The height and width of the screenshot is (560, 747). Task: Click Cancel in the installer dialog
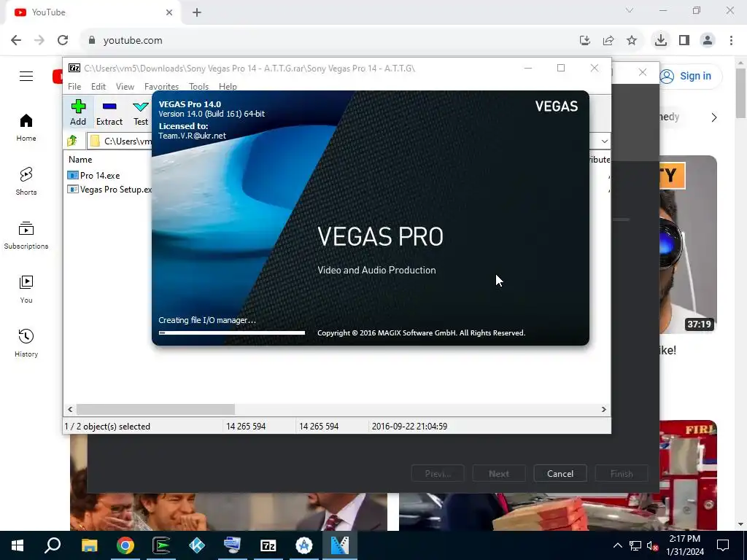point(560,474)
